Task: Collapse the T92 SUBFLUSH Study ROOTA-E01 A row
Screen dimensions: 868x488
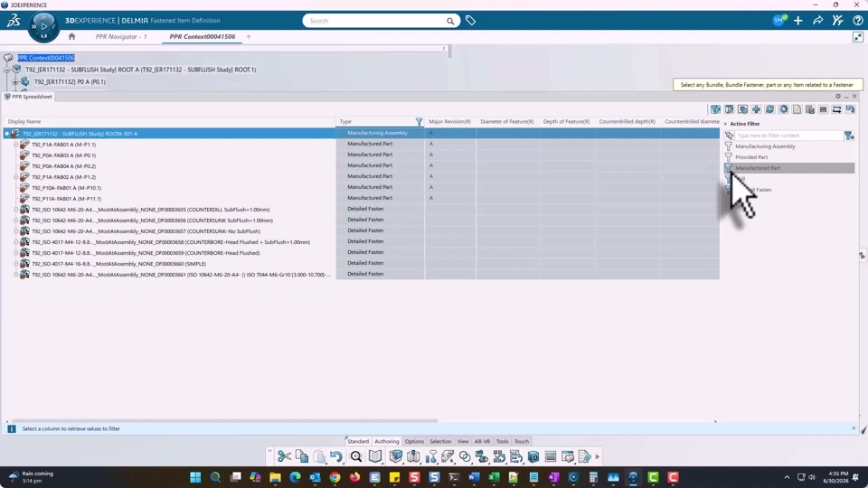Action: tap(7, 134)
